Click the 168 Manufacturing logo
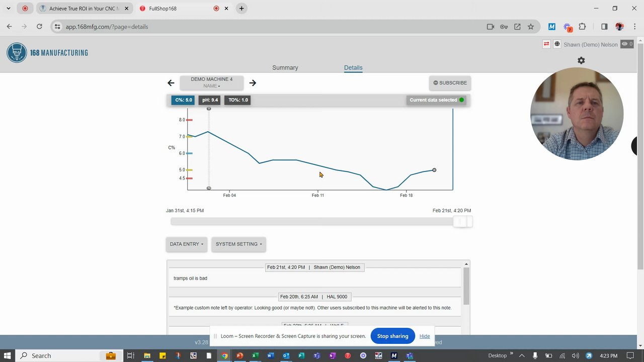This screenshot has height=362, width=644. click(x=47, y=52)
